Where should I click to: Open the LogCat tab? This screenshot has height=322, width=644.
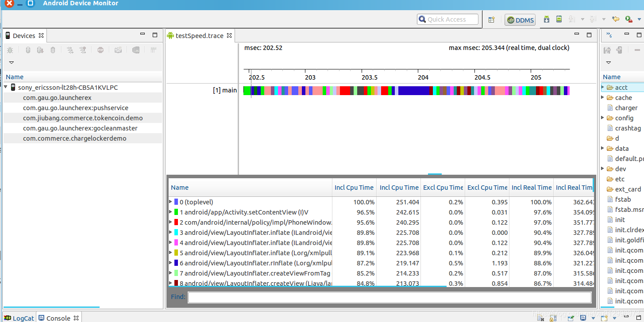coord(19,318)
